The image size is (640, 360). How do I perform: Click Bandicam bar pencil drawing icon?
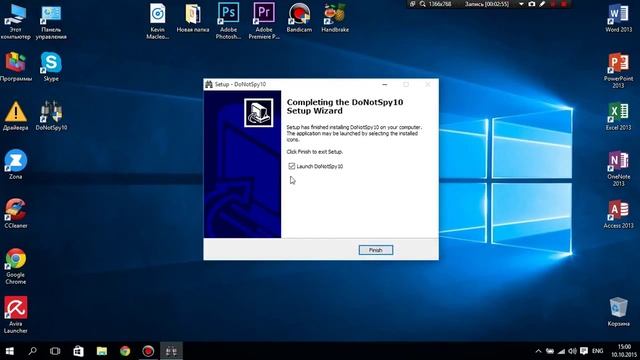(x=542, y=4)
